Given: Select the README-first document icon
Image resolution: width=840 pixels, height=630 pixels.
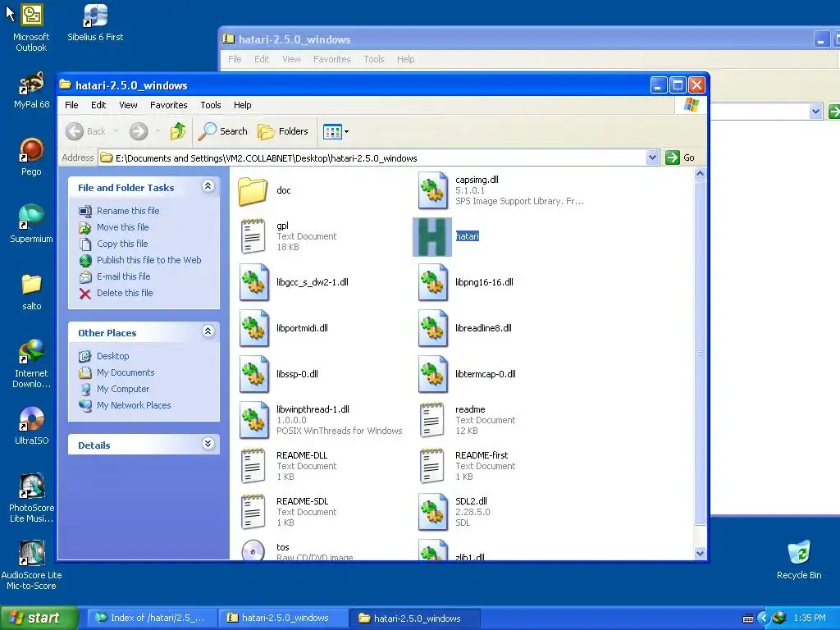Looking at the screenshot, I should 431,467.
